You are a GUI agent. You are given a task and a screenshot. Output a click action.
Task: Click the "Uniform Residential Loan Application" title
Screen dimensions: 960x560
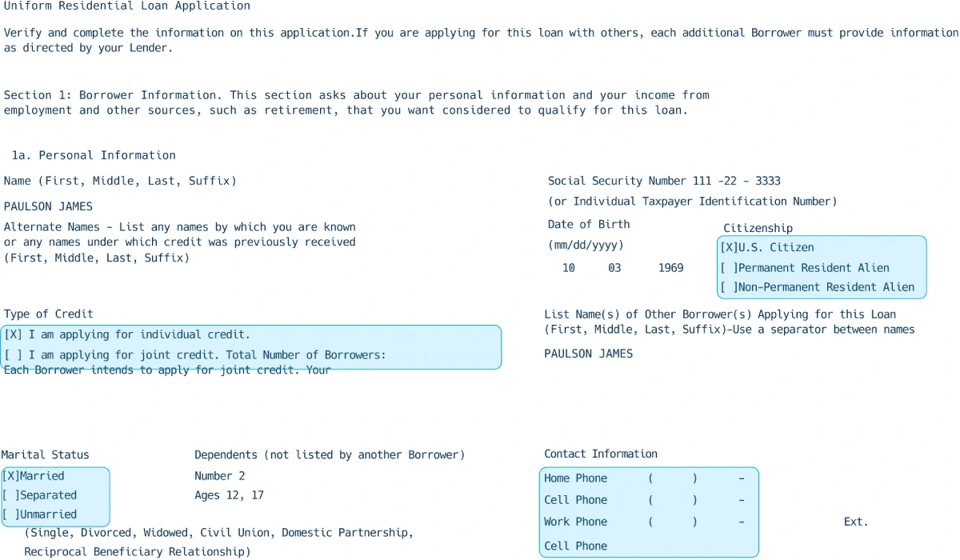click(127, 6)
